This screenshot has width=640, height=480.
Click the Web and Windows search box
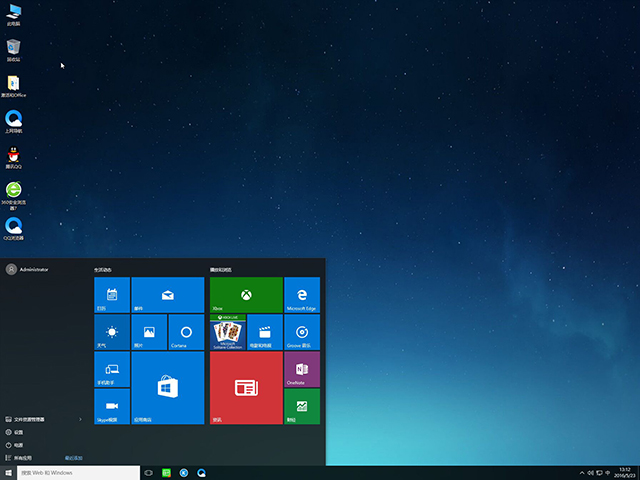point(78,472)
